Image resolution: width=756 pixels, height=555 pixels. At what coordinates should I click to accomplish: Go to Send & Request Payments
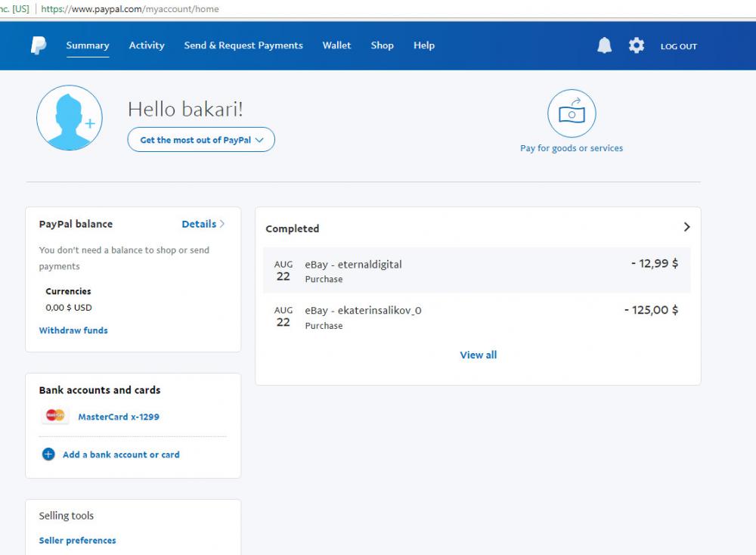(x=243, y=45)
